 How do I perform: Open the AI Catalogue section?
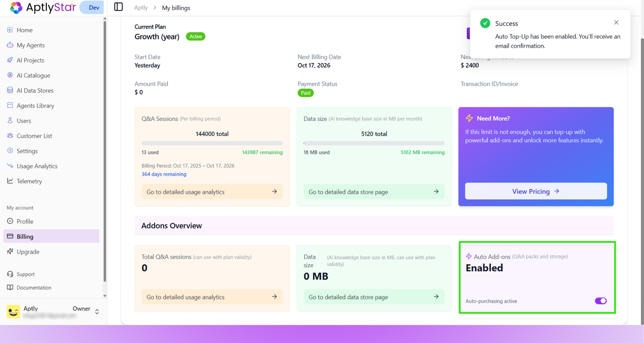(x=33, y=75)
